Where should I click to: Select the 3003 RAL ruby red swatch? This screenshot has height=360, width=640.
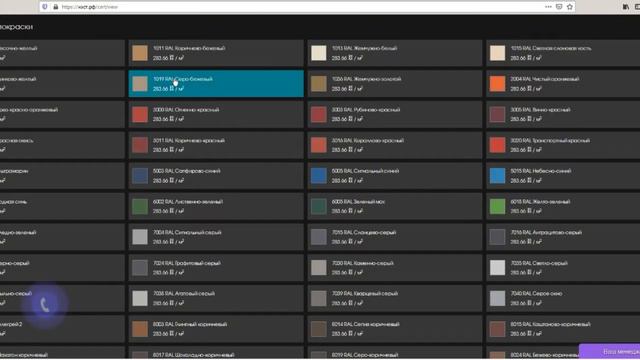point(319,114)
